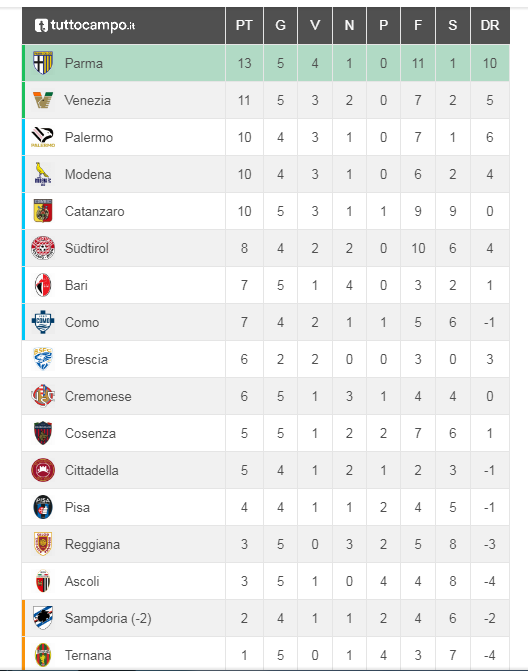This screenshot has width=528, height=671.
Task: Click the V wins column header
Action: [x=315, y=25]
